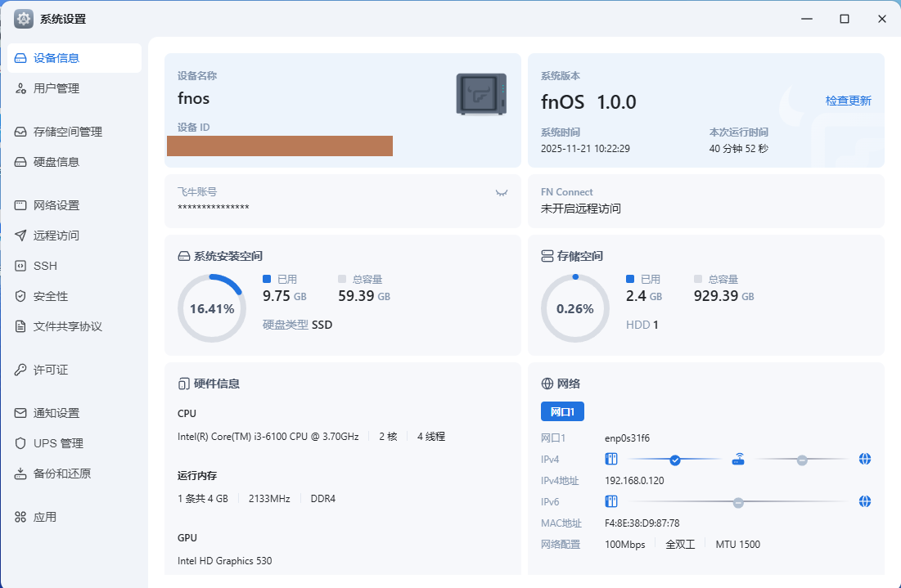The height and width of the screenshot is (588, 901).
Task: Click the NAS device icon beside fnos
Action: [481, 94]
